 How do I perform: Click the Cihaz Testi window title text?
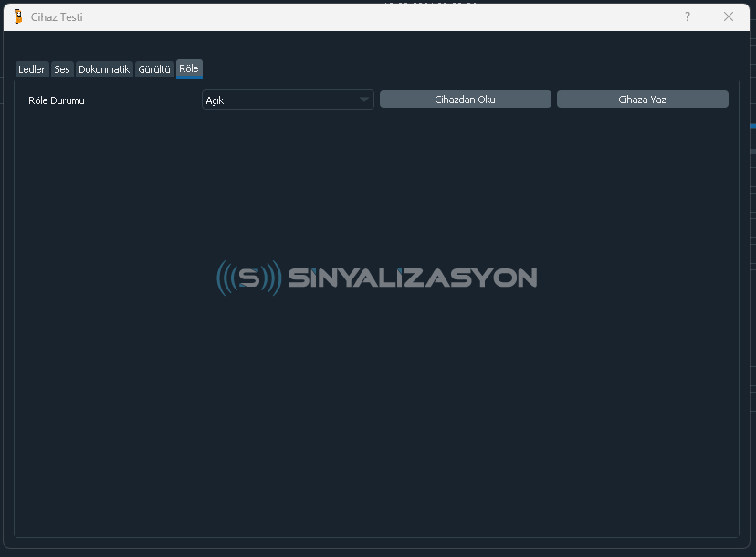[57, 17]
